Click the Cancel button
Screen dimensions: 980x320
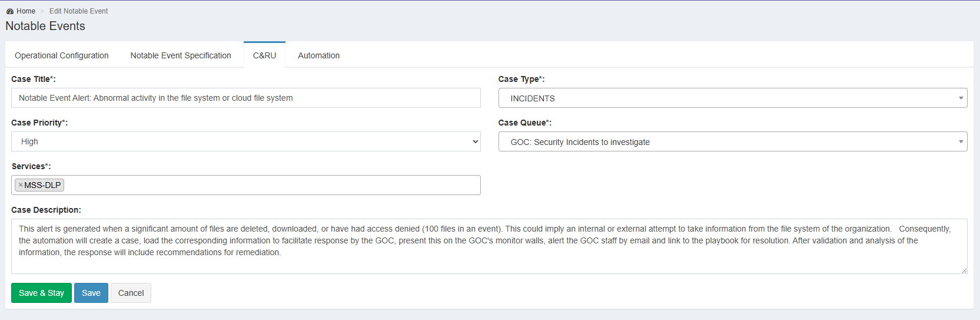pos(131,293)
